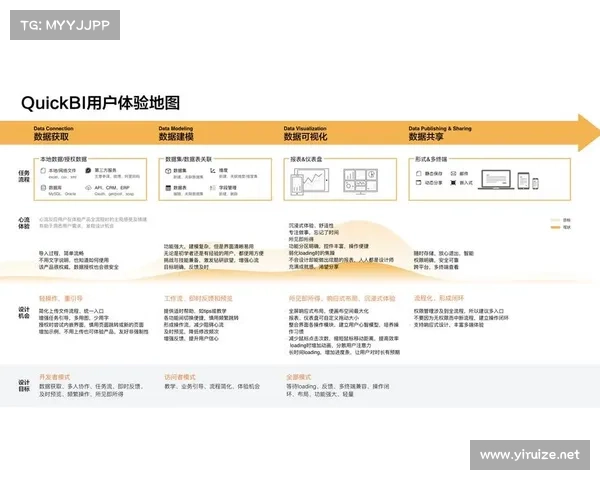Click the orange heading 工作流、即时反馈和预览
Image resolution: width=600 pixels, height=480 pixels.
pos(198,298)
